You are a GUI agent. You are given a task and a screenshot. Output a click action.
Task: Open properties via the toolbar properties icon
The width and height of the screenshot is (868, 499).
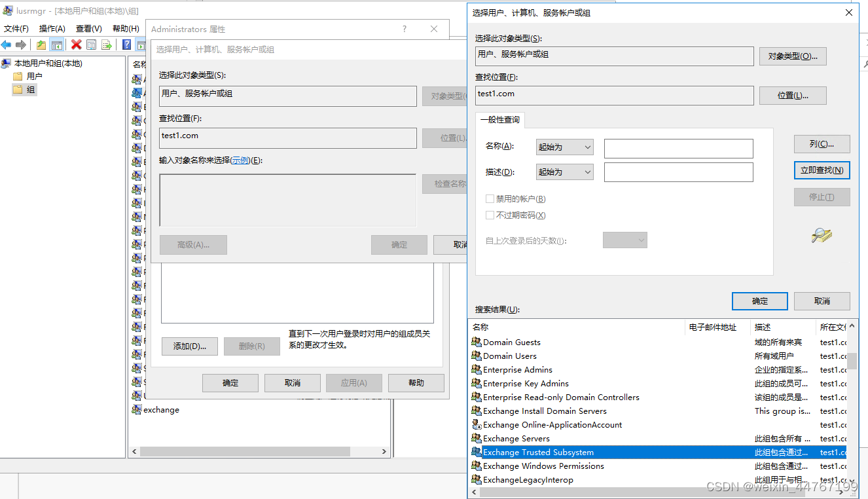[92, 45]
